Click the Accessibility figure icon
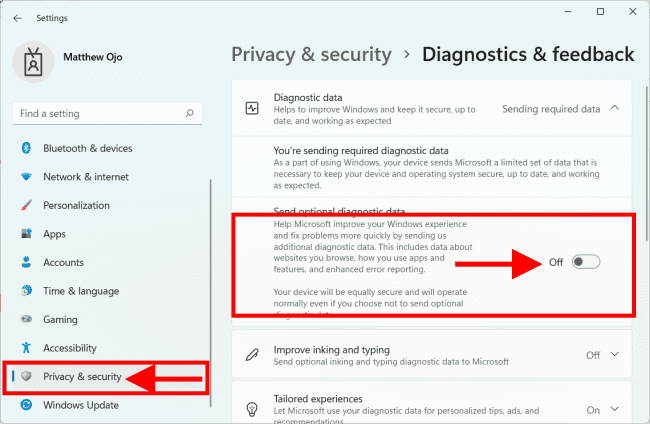Viewport: 650px width, 424px height. (x=26, y=348)
